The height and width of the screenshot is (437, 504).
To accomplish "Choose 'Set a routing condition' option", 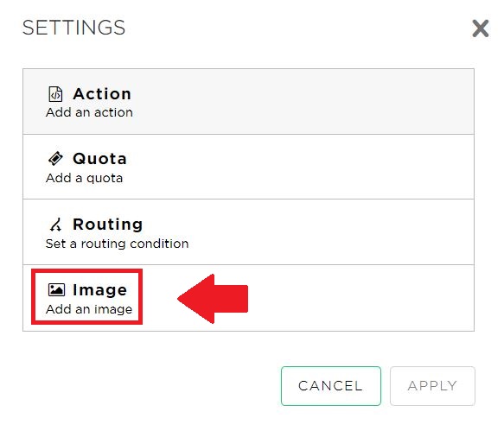I will point(117,244).
